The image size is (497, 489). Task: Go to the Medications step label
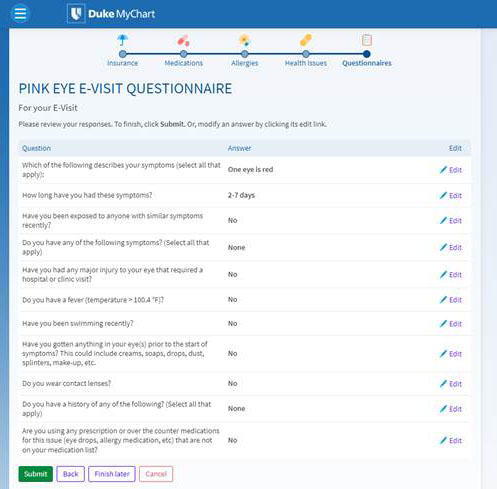pyautogui.click(x=184, y=63)
